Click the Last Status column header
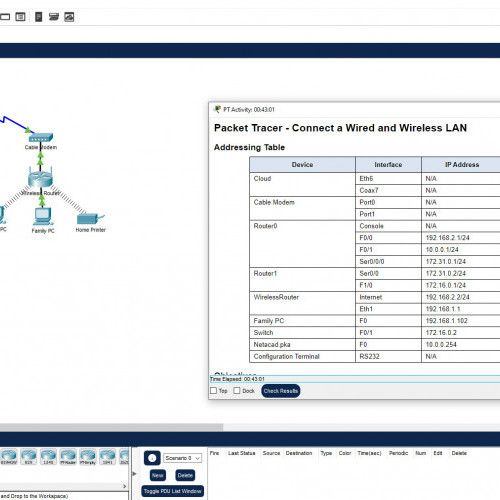This screenshot has height=500, width=500. point(242,453)
